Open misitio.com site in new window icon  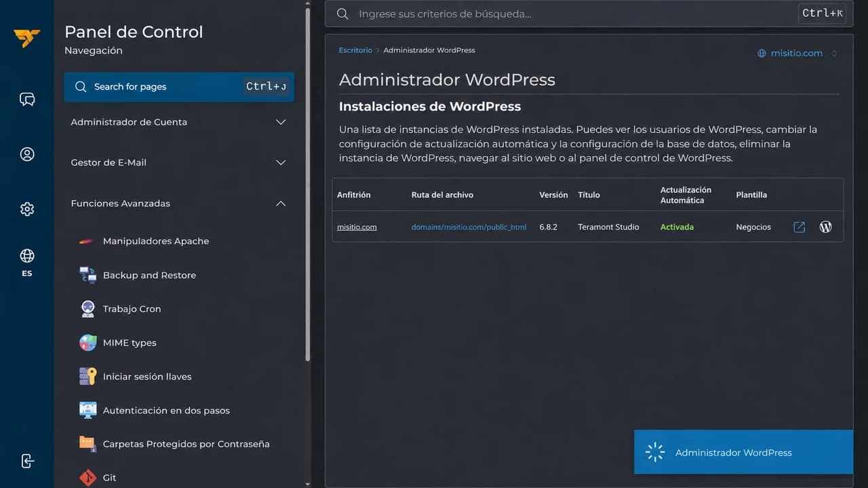point(800,227)
